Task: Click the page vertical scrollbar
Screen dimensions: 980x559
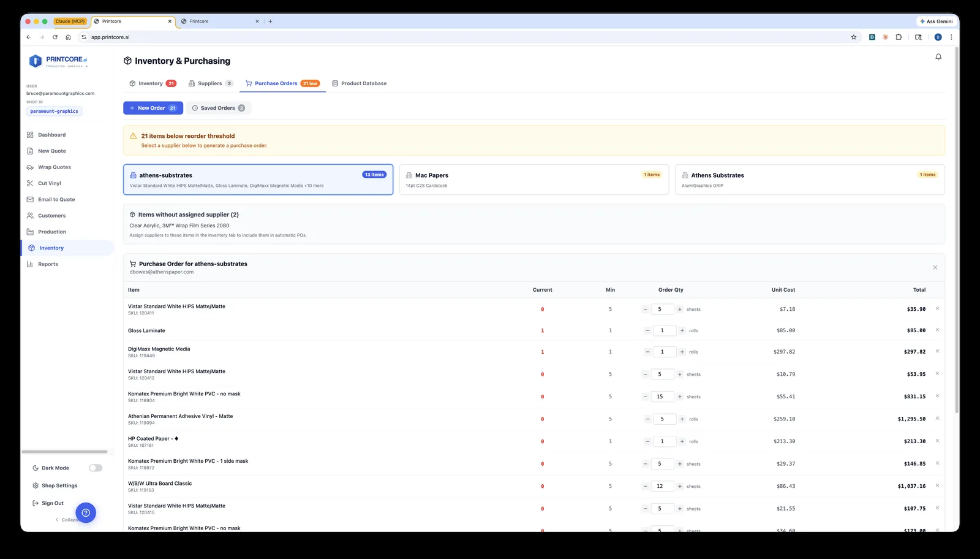Action: [957, 230]
